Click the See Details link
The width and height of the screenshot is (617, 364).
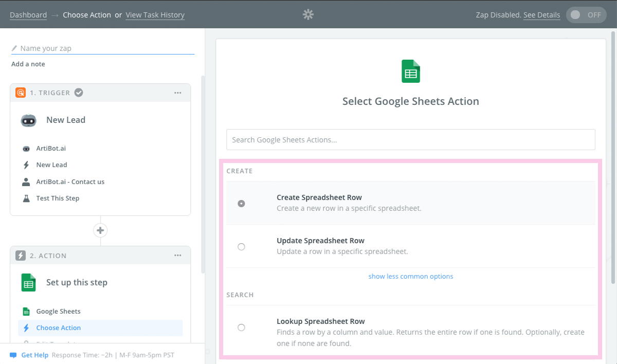coord(541,15)
